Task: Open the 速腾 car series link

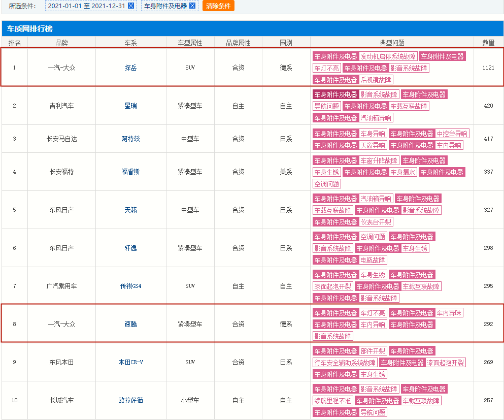Action: click(130, 324)
